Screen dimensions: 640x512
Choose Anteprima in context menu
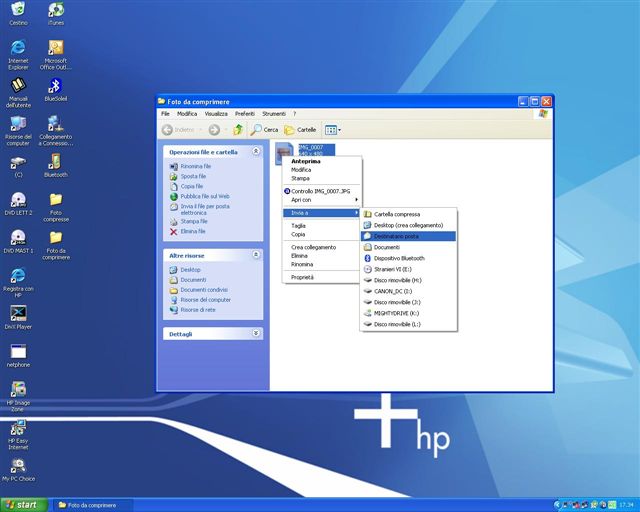click(321, 161)
